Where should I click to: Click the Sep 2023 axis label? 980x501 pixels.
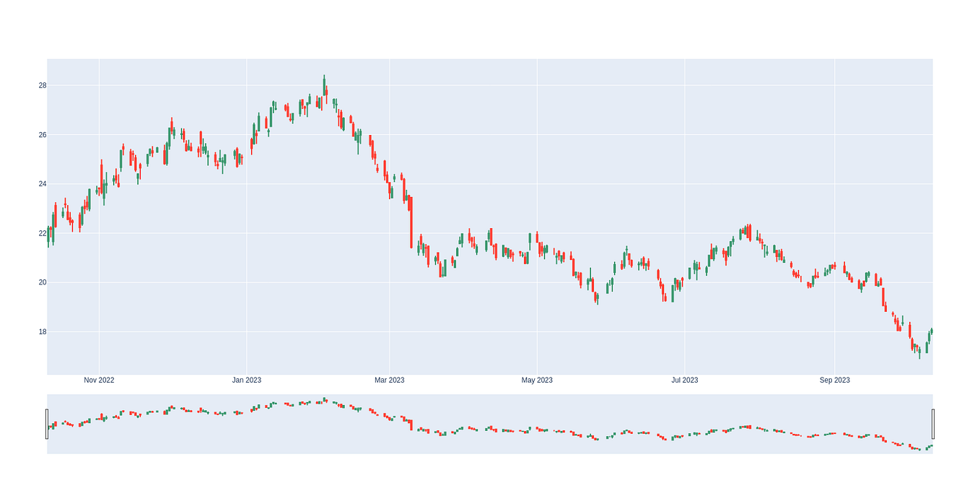pos(836,380)
